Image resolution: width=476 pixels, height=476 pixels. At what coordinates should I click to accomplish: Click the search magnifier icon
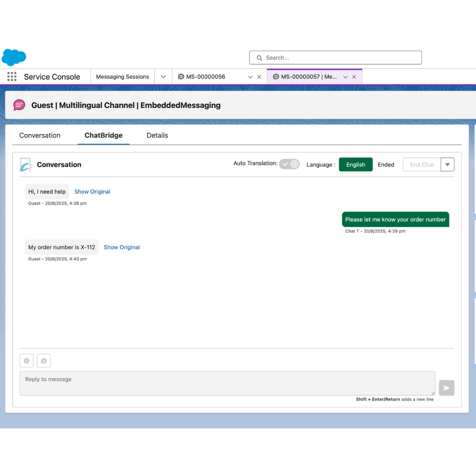pyautogui.click(x=259, y=58)
